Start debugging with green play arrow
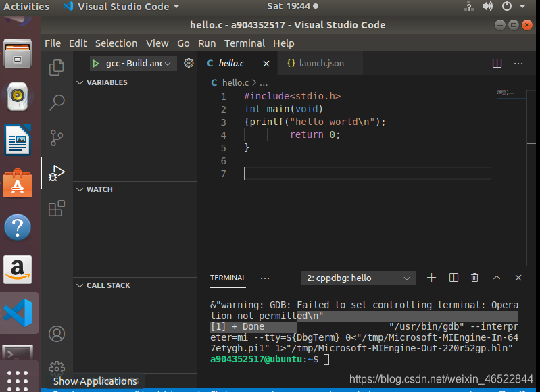Viewport: 540px width, 392px height. (x=96, y=64)
